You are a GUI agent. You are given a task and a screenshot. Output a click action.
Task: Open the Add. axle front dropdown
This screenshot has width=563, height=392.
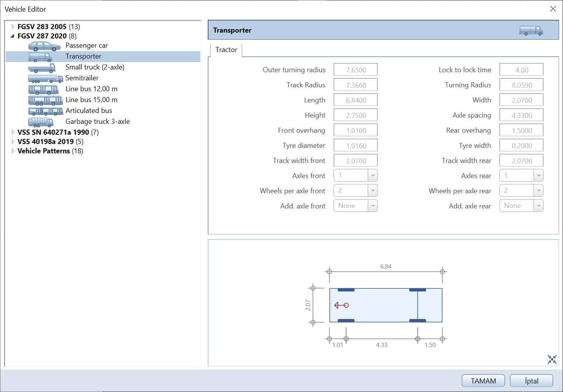click(x=372, y=206)
